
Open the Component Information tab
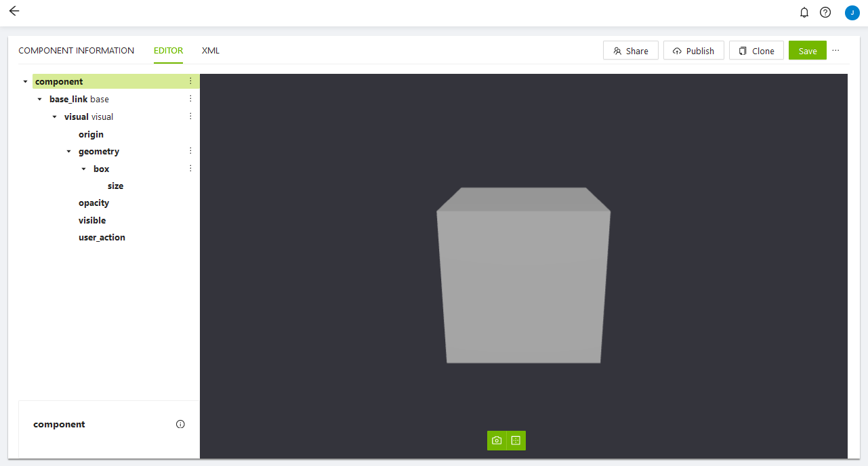(76, 51)
